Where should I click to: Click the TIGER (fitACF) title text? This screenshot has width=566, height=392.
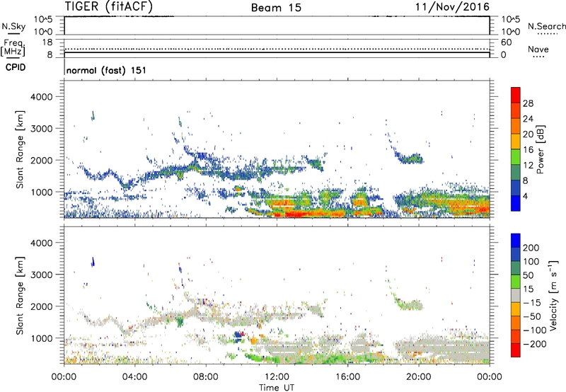pyautogui.click(x=109, y=6)
